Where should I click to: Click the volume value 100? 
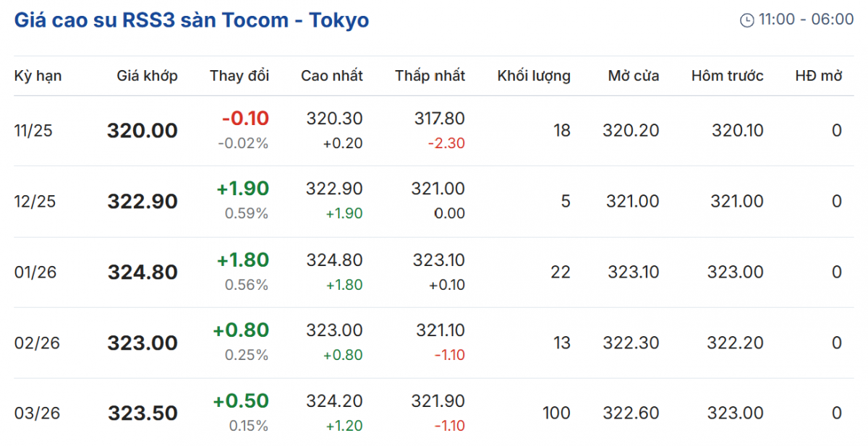(556, 413)
